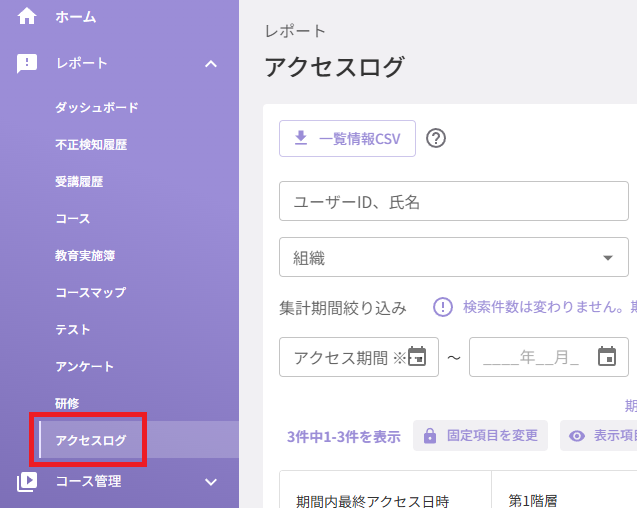Open the end date calendar icon
This screenshot has width=637, height=508.
click(607, 356)
